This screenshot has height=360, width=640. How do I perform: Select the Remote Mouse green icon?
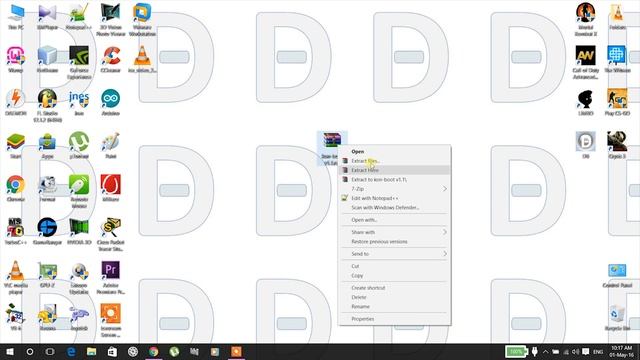pos(79,192)
